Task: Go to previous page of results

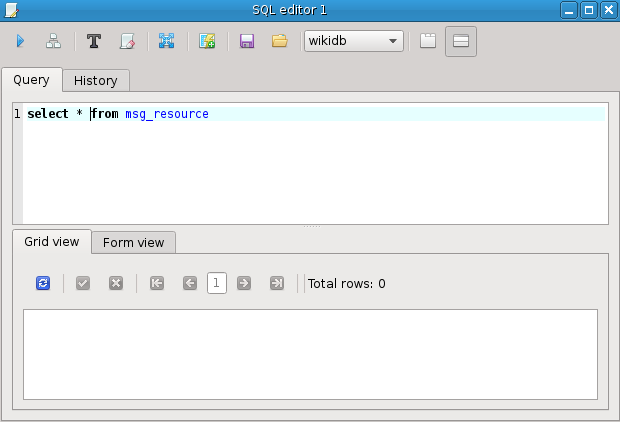Action: pos(190,283)
